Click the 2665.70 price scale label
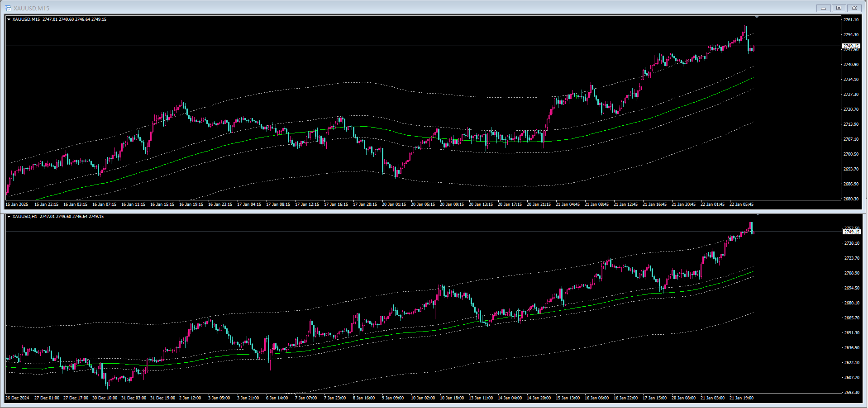This screenshot has width=868, height=408. [852, 318]
